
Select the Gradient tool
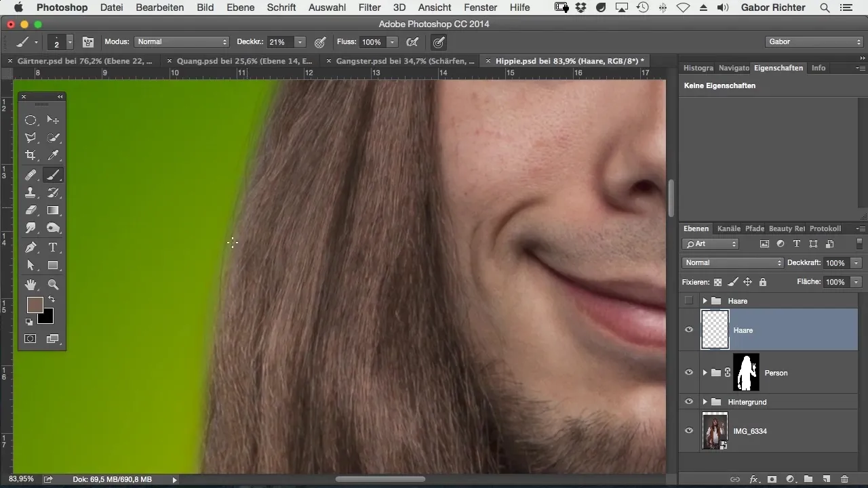click(53, 210)
